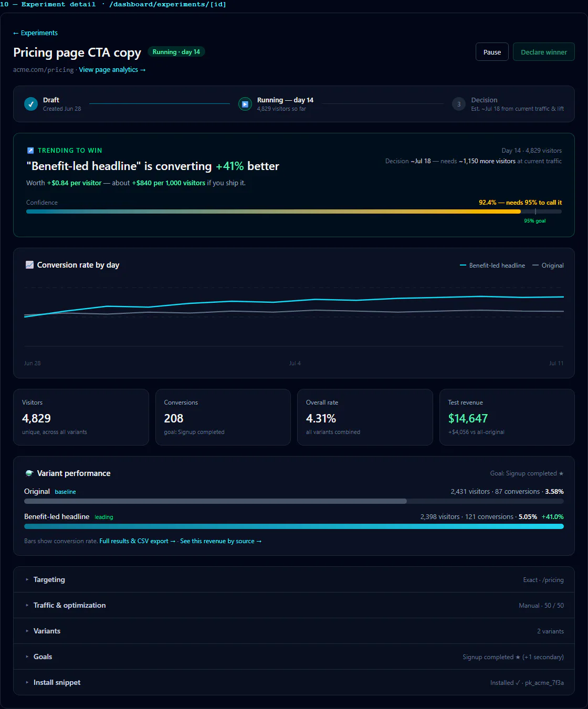
Task: Open the View page analytics link
Action: pyautogui.click(x=112, y=70)
